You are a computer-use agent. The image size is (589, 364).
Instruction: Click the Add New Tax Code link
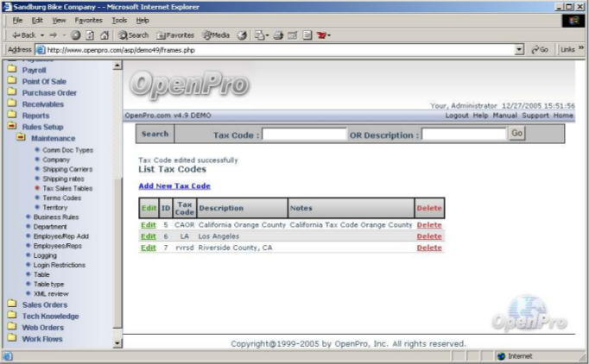click(174, 186)
